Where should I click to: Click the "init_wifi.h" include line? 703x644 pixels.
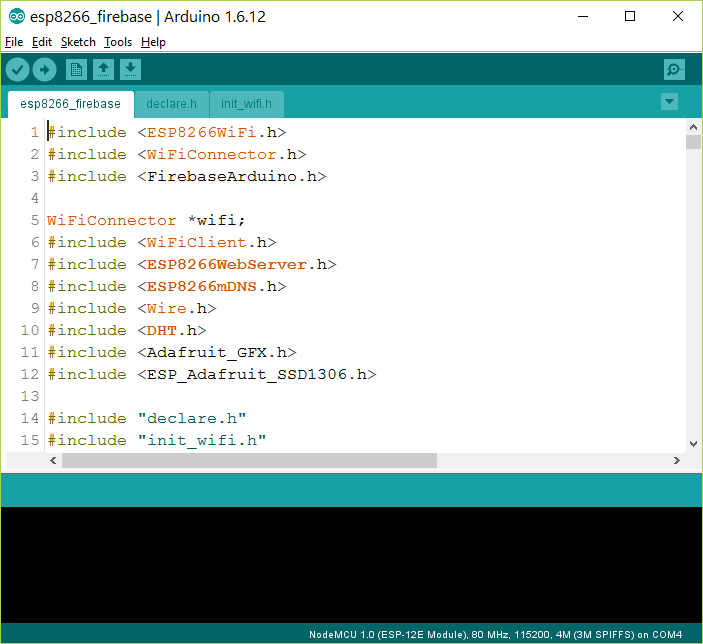point(157,440)
